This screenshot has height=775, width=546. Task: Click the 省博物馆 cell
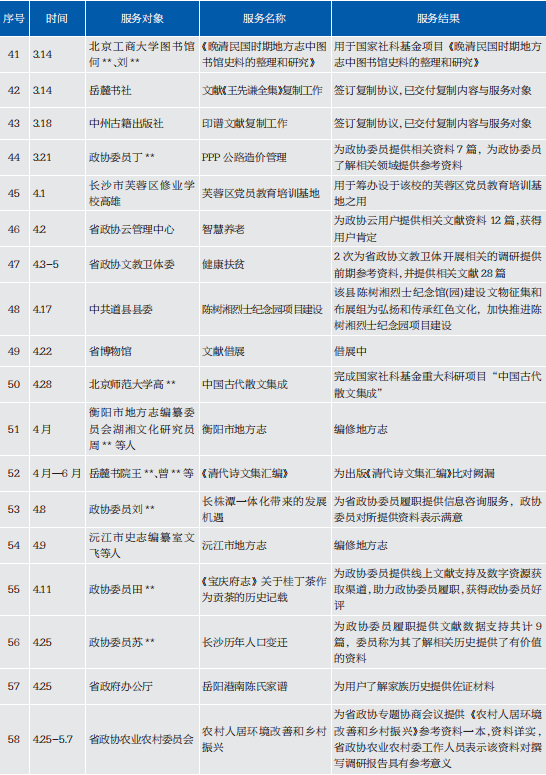(x=142, y=351)
